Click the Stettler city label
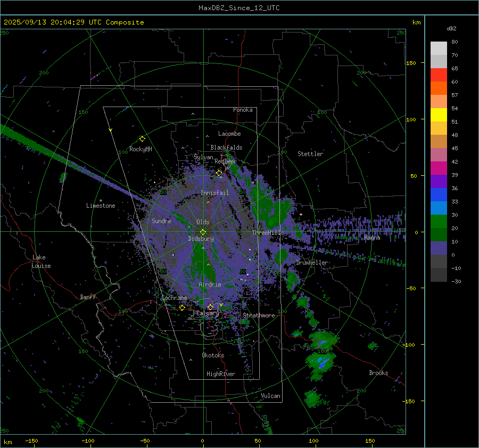The image size is (479, 448). 310,154
